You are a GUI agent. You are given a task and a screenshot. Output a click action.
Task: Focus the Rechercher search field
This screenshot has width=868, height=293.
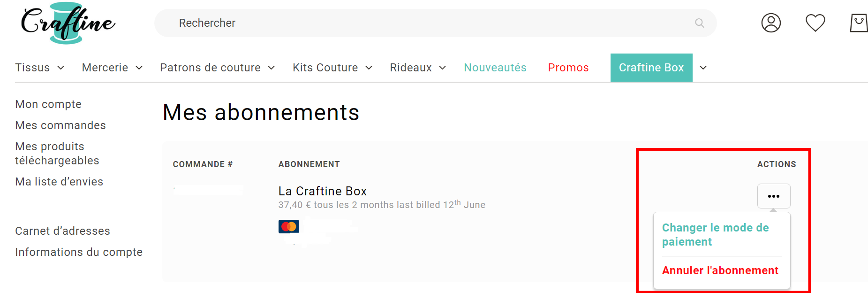tap(422, 23)
